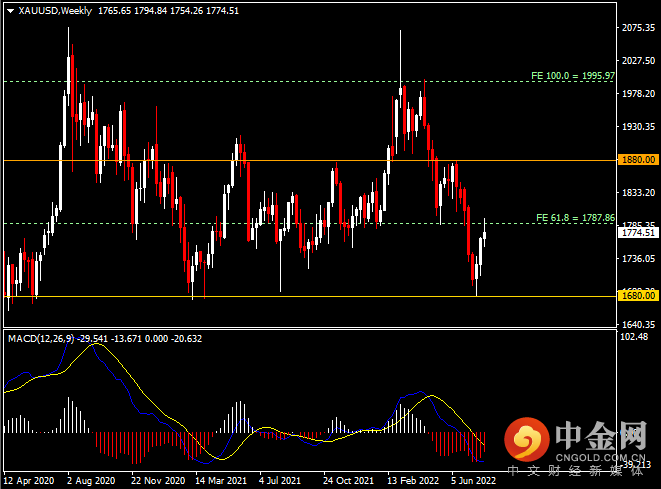Select the OHLC values 1765.65 1794.84 1754.26 1774.51
Image resolution: width=661 pixels, height=489 pixels.
tap(169, 11)
